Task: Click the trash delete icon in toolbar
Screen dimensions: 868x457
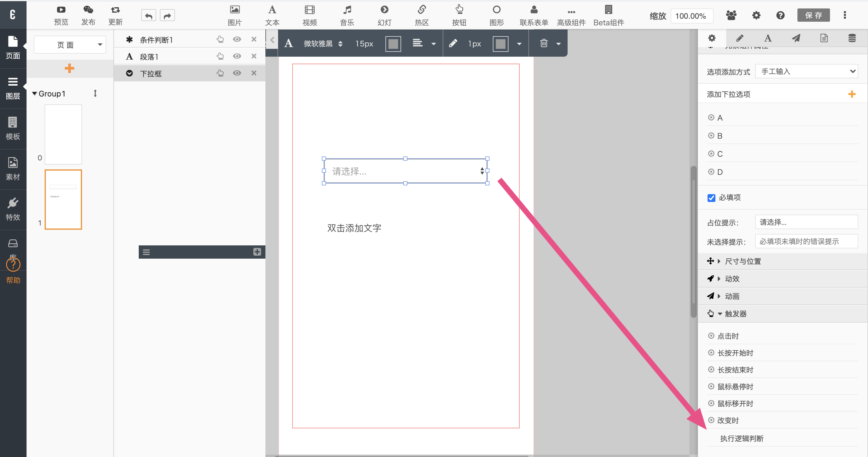Action: pos(543,43)
